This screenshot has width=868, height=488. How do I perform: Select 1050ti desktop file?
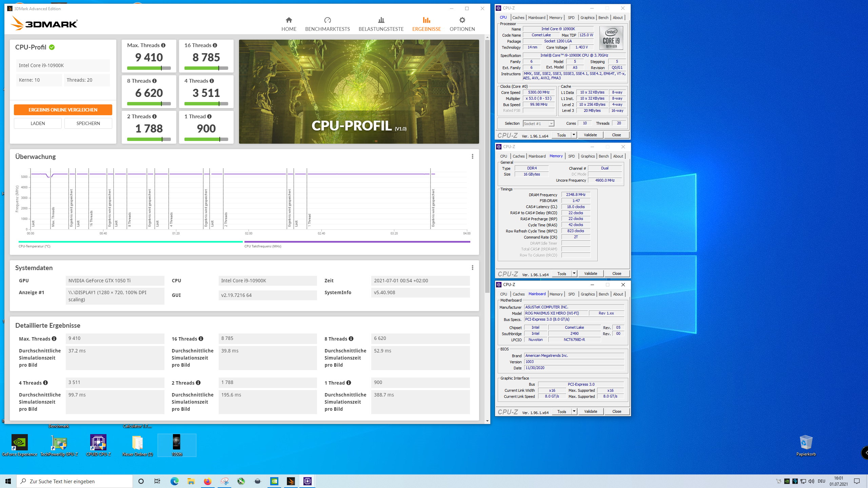177,445
